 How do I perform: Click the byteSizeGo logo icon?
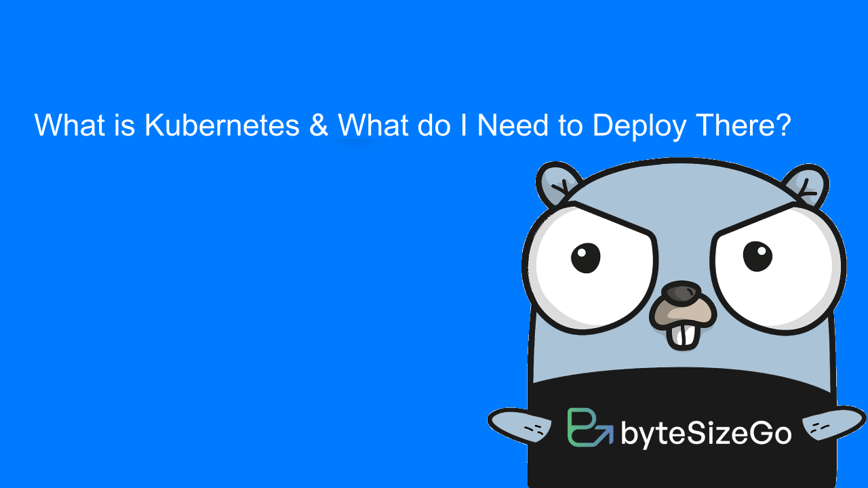[590, 428]
